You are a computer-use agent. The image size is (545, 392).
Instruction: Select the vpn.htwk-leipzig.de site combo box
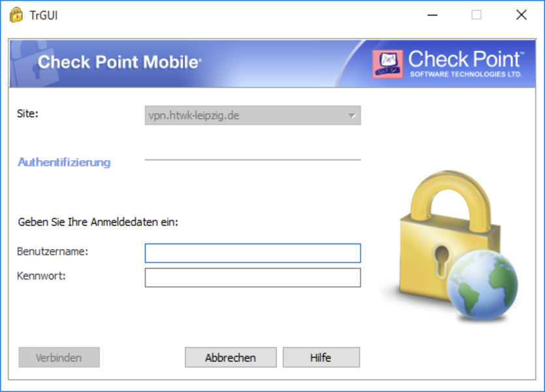tap(253, 116)
